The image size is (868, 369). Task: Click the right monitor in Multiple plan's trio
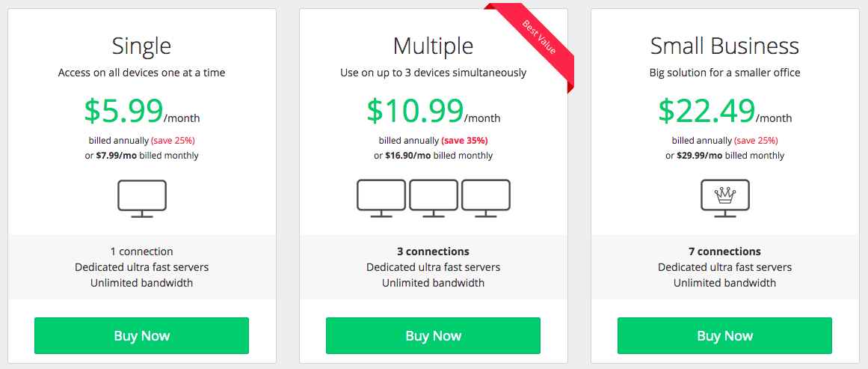(486, 198)
